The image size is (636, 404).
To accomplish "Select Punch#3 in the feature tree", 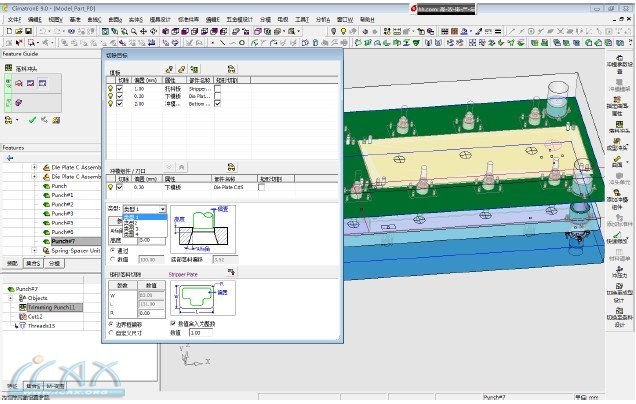I will (x=62, y=213).
